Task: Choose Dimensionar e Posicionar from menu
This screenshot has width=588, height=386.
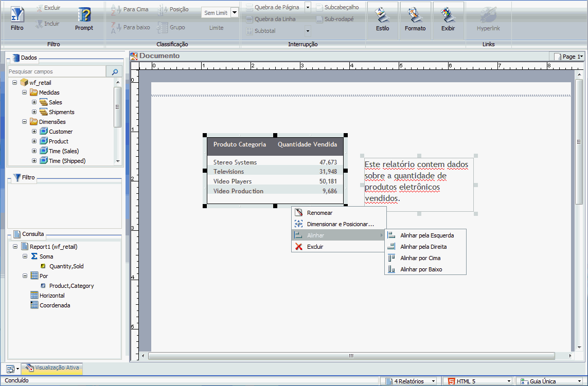Action: [338, 224]
